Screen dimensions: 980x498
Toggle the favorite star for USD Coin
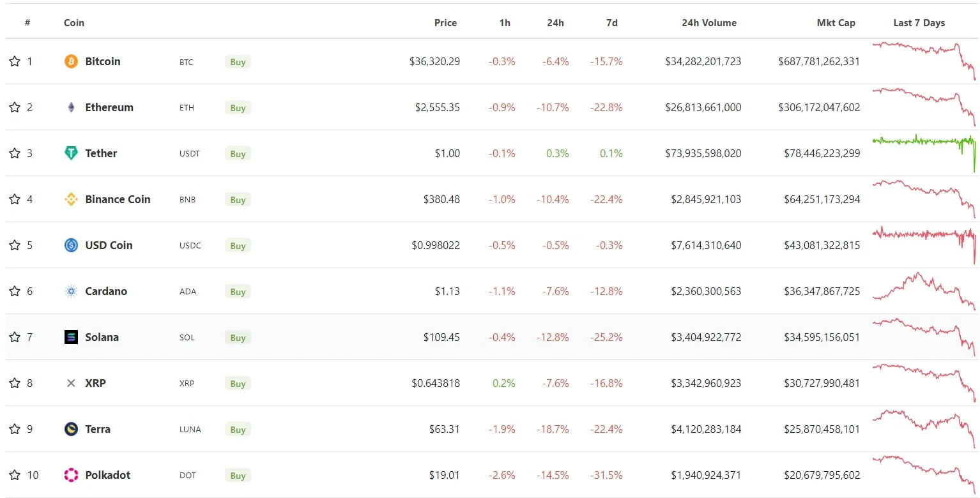pyautogui.click(x=15, y=245)
